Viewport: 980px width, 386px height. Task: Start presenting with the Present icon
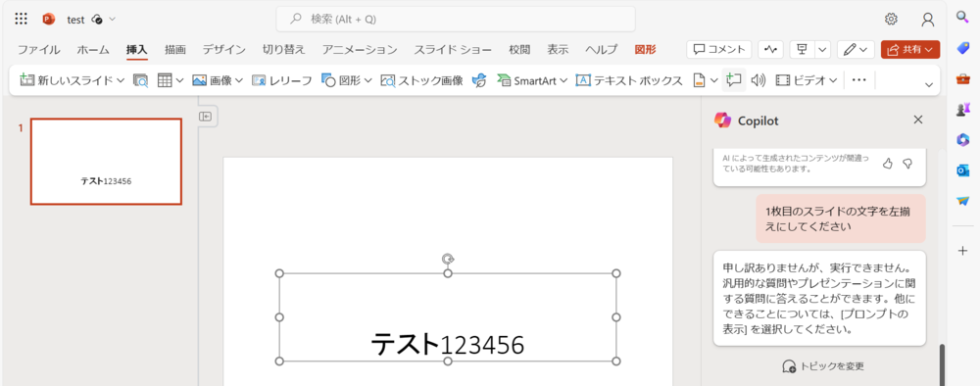803,49
